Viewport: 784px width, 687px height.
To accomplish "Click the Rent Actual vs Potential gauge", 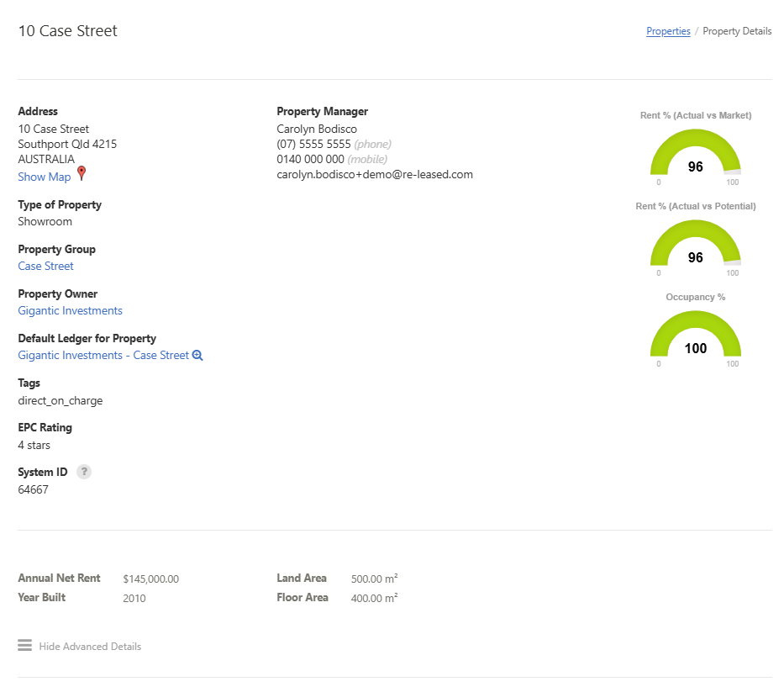I will click(x=695, y=246).
